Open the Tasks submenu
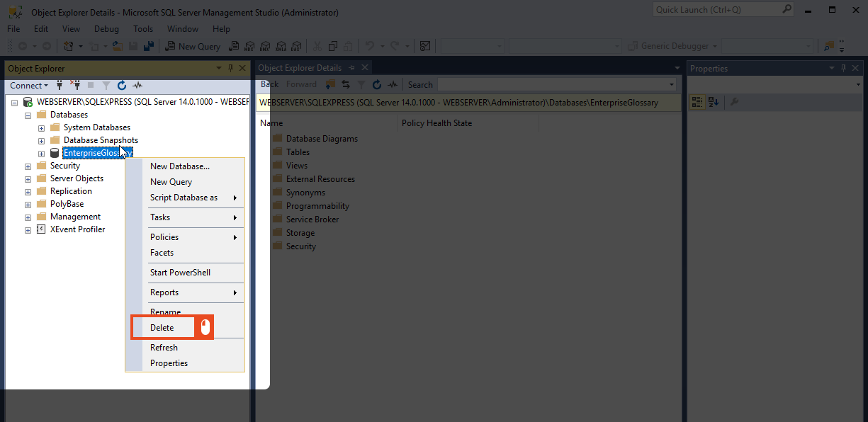 tap(160, 217)
